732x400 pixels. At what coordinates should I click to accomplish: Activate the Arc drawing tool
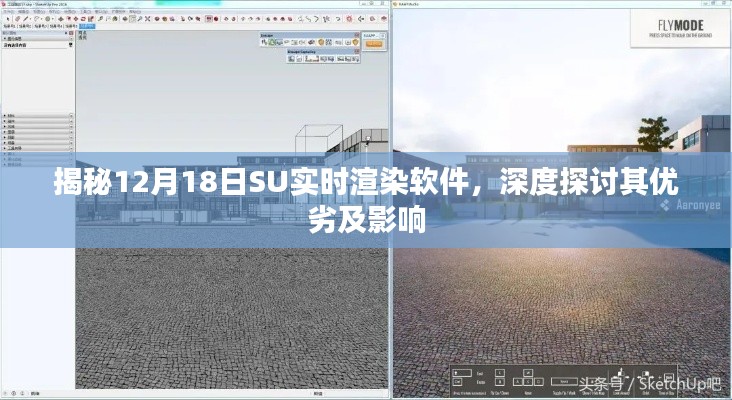tap(36, 19)
